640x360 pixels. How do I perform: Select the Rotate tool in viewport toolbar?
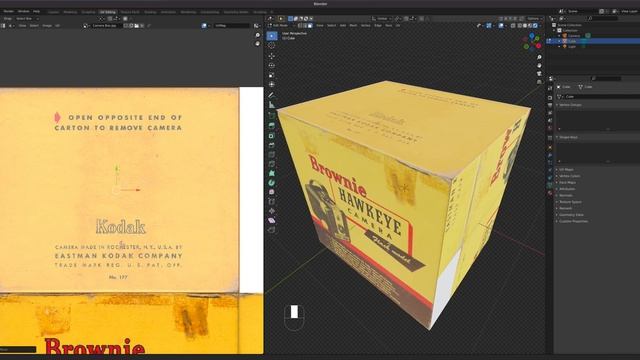(x=272, y=65)
